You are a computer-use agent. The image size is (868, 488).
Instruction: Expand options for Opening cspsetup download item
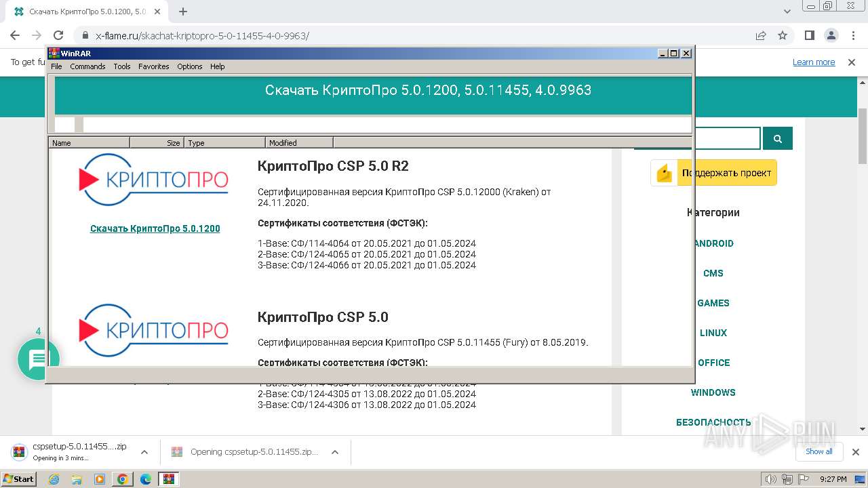(334, 452)
